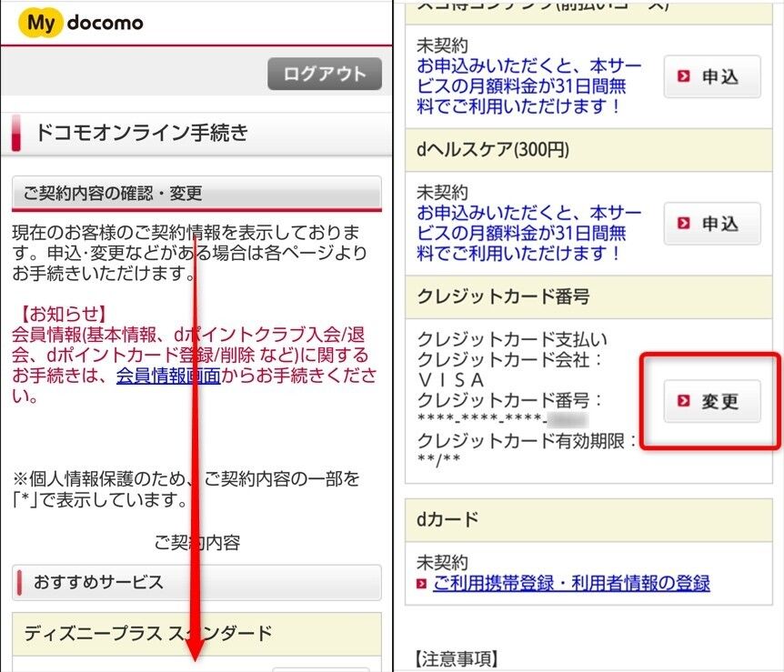Click the red arrow icon in 変更 button

click(x=684, y=400)
